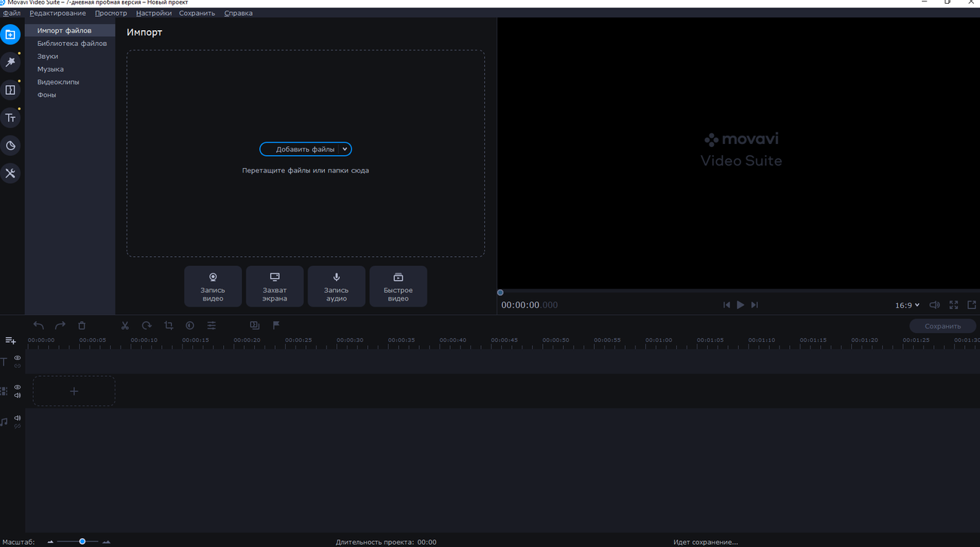Click the volume speaker icon in player

935,305
